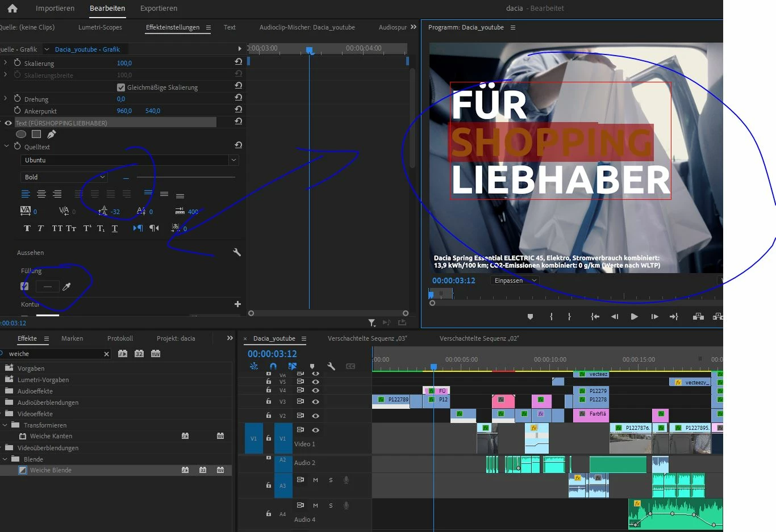Expand the Drehung property
The height and width of the screenshot is (532, 776).
pyautogui.click(x=6, y=98)
